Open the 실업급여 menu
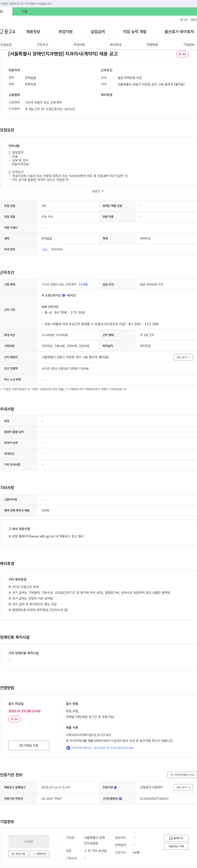The image size is (197, 868). (x=98, y=32)
